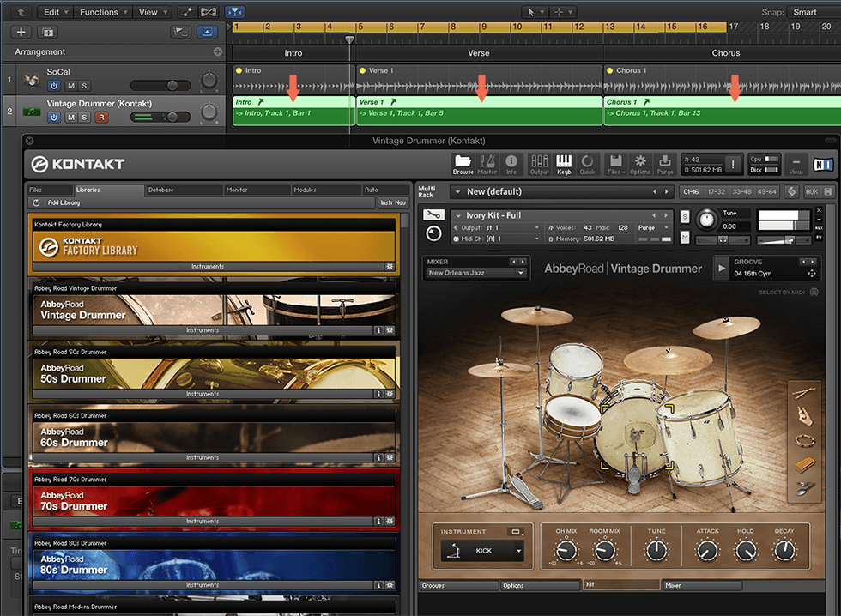
Task: Open gear settings of 70s Drummer library
Action: pos(390,521)
